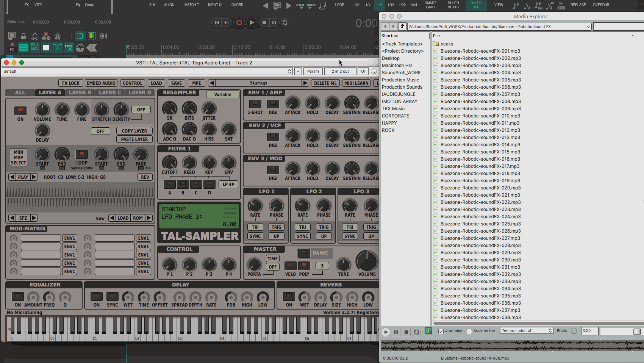644x363 pixels.
Task: Toggle Layer A ON switch
Action: pyautogui.click(x=20, y=110)
